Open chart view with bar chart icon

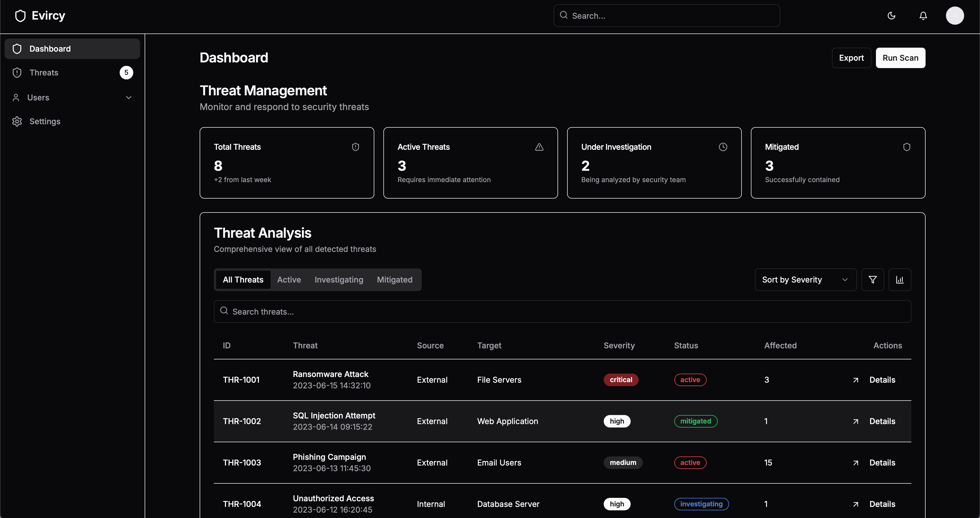[x=900, y=279]
